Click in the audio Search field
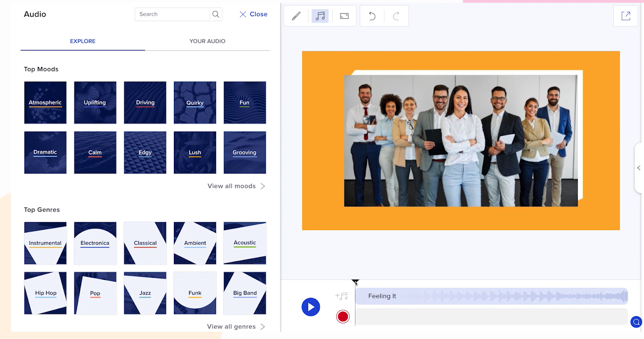This screenshot has height=339, width=644. click(x=172, y=14)
